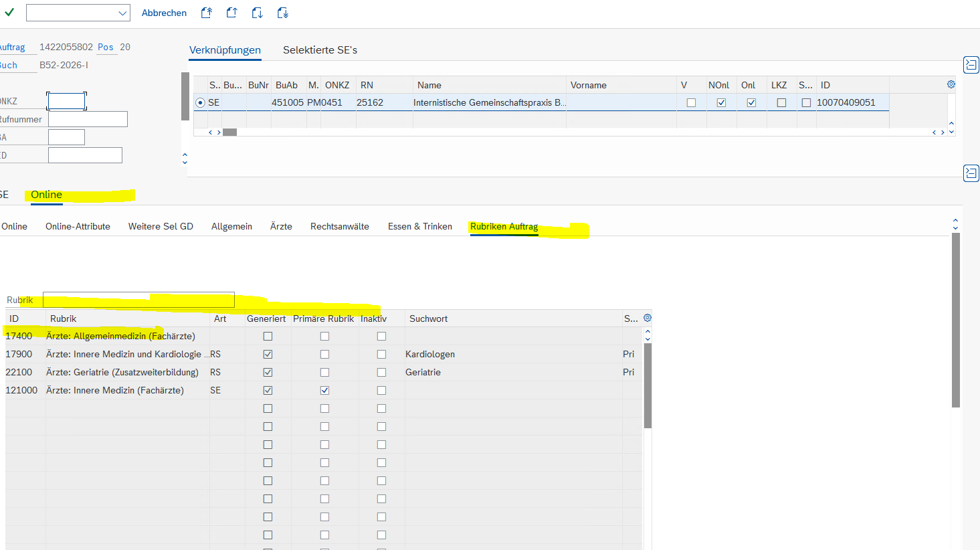Viewport: 980px width, 550px height.
Task: Toggle the V checkbox in SE row
Action: click(x=691, y=102)
